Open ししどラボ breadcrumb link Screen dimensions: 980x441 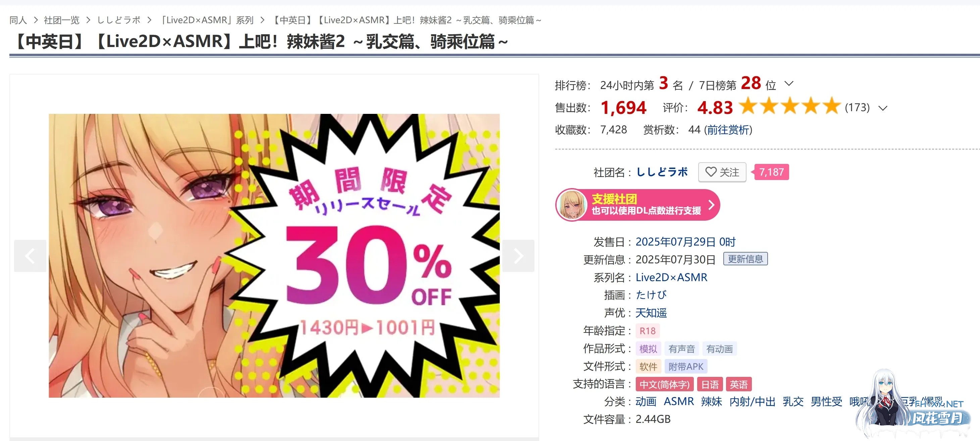tap(119, 20)
